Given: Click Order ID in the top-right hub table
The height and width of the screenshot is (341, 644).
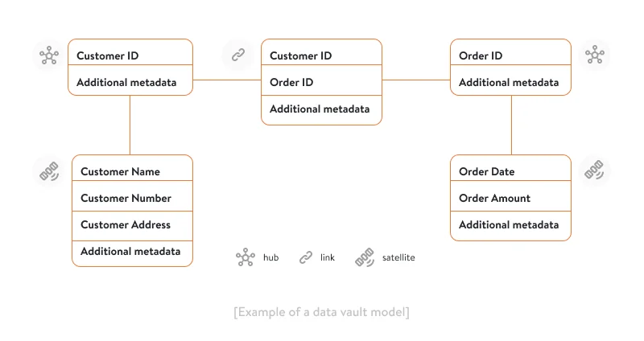Looking at the screenshot, I should click(481, 55).
